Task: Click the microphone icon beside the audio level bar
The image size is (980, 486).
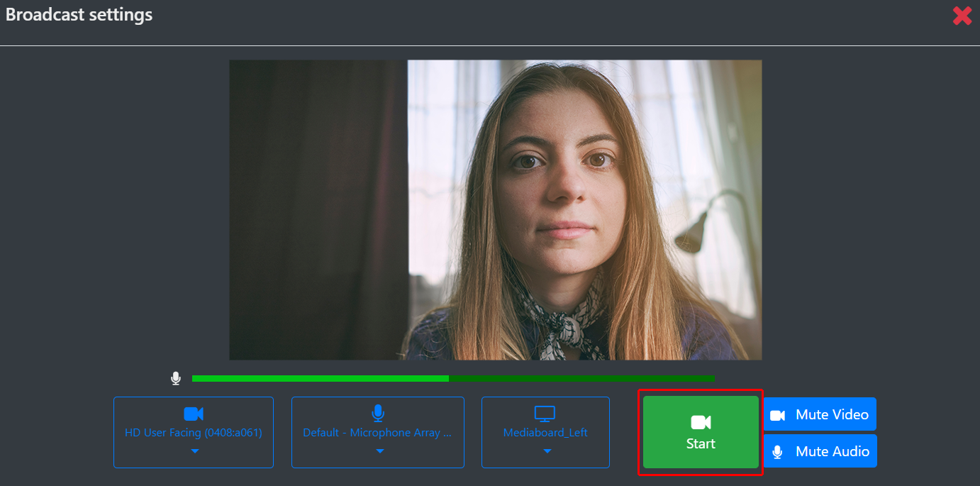Action: tap(176, 379)
